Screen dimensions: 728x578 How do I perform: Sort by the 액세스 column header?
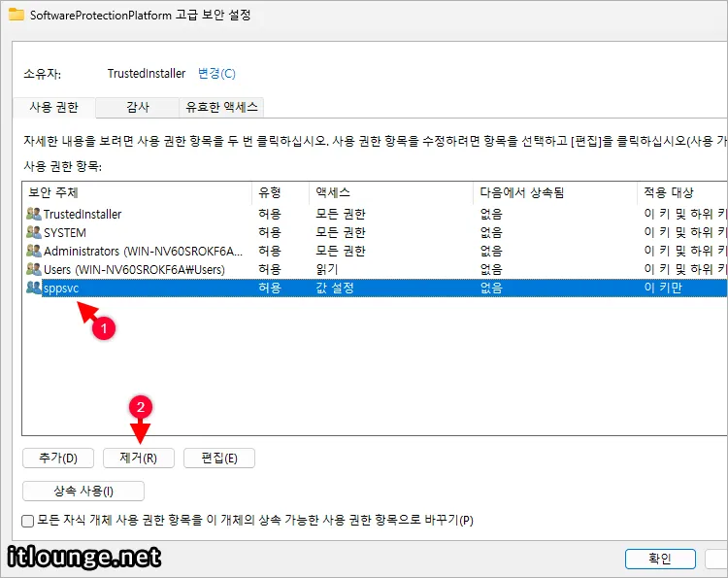click(x=391, y=192)
